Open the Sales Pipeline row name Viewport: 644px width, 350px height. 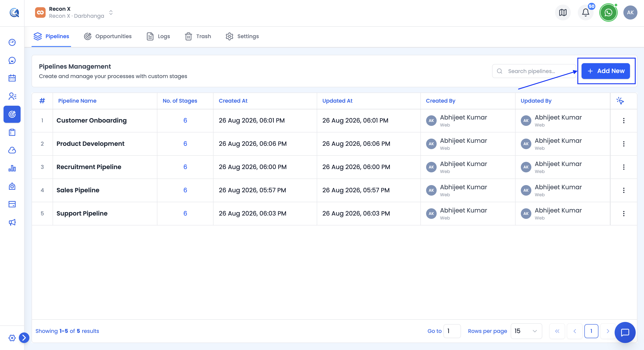click(78, 190)
